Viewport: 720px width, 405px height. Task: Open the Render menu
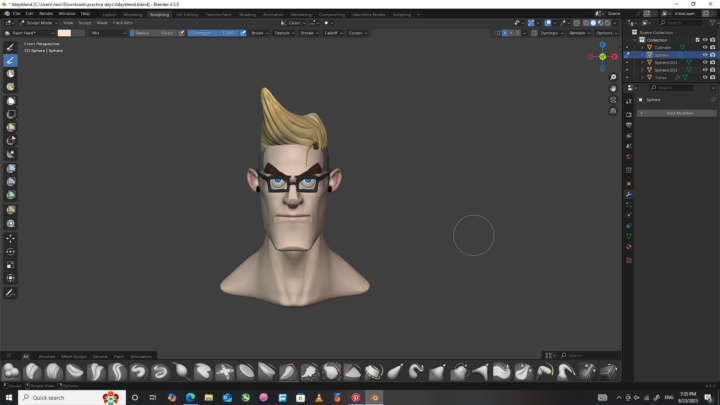pyautogui.click(x=46, y=14)
